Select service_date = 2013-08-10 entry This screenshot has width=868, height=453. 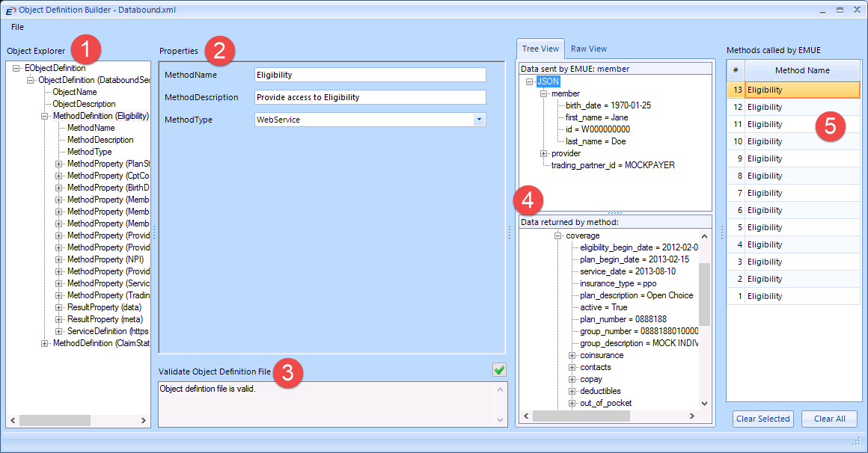click(x=628, y=271)
